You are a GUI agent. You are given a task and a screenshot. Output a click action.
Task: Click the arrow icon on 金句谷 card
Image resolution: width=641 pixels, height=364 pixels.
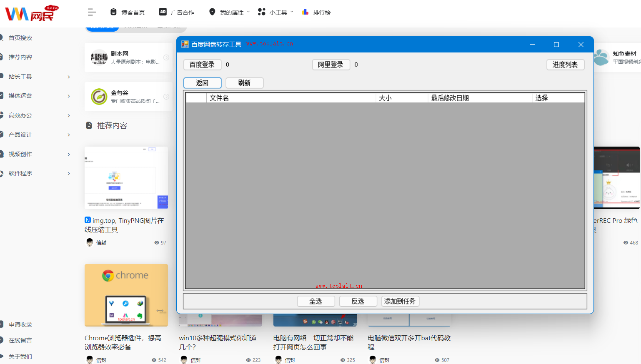pyautogui.click(x=166, y=97)
